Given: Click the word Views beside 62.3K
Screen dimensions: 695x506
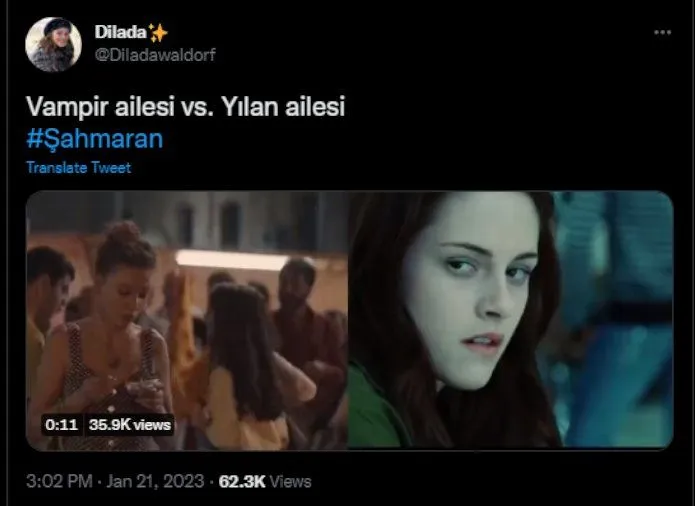Looking at the screenshot, I should tap(291, 481).
